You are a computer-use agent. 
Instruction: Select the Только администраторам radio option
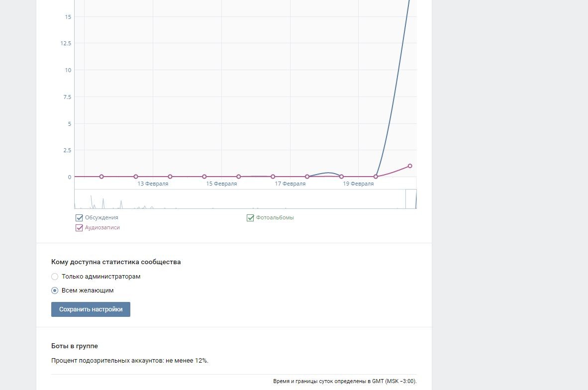click(x=55, y=277)
